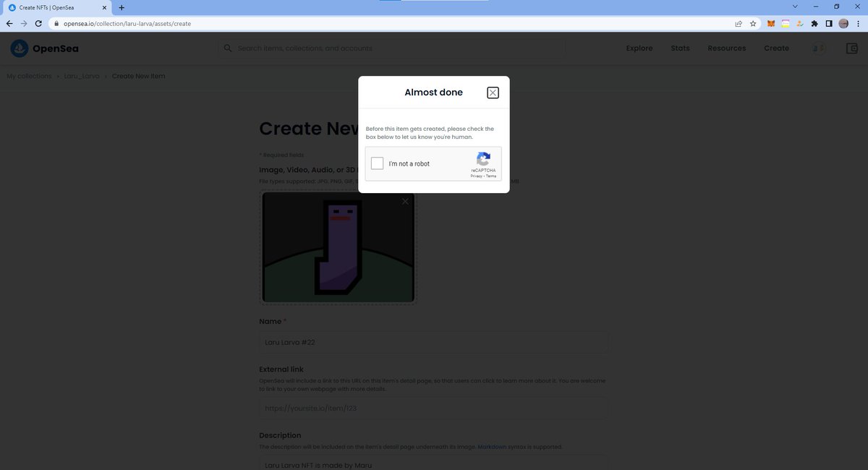Click the address bar URL
The height and width of the screenshot is (470, 868).
click(127, 23)
